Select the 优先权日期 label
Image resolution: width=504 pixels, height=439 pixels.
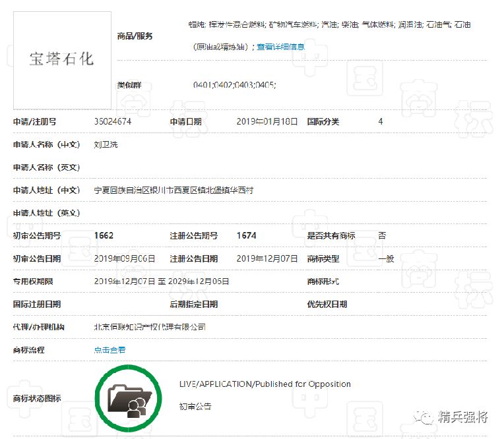pos(327,304)
